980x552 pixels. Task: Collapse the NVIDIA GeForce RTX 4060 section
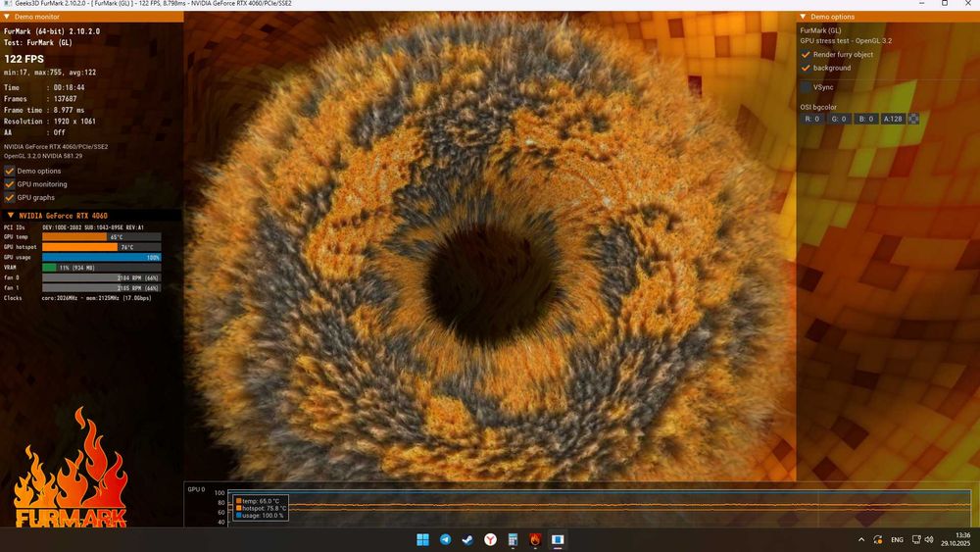(11, 215)
